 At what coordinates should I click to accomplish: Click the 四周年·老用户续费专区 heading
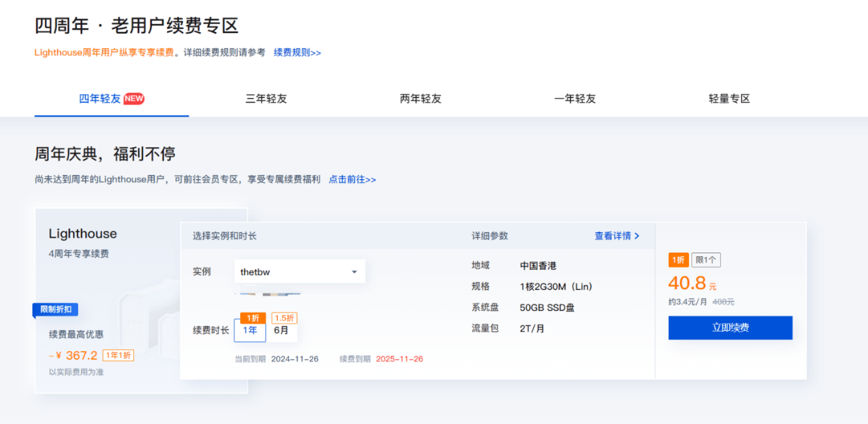137,26
